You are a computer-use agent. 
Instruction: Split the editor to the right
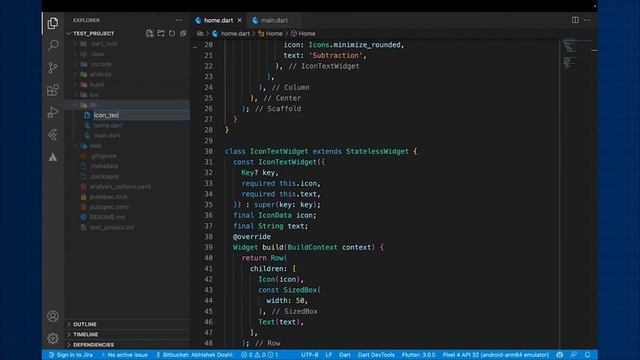(575, 20)
